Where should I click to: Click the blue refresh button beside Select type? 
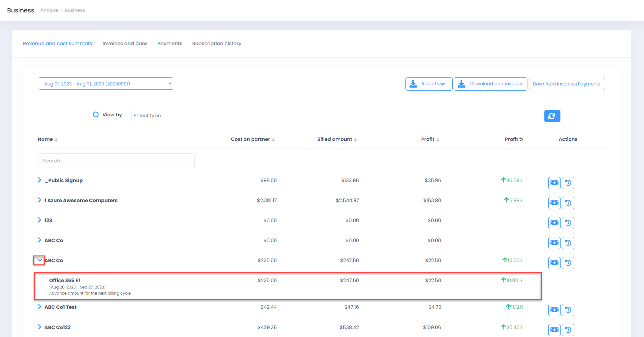[552, 116]
